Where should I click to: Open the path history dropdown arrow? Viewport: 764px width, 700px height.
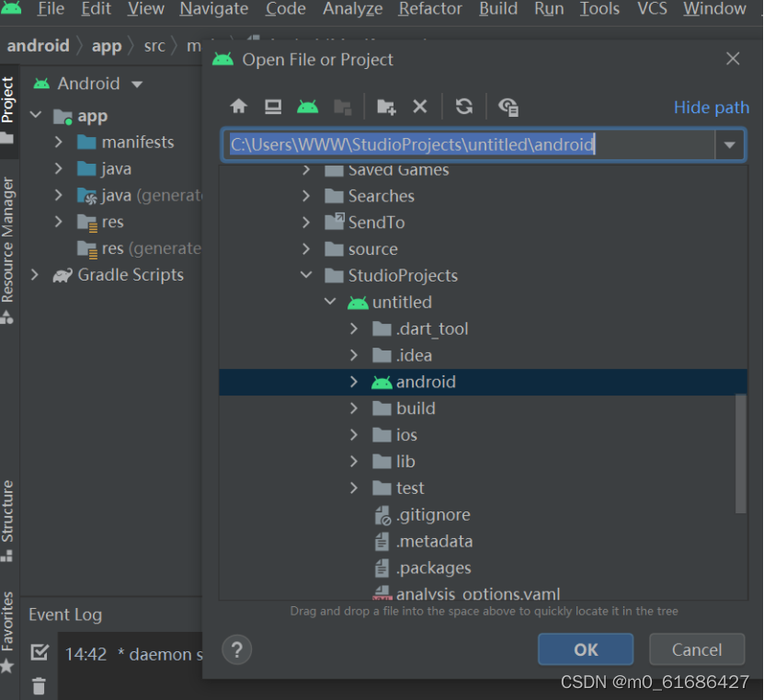point(729,144)
